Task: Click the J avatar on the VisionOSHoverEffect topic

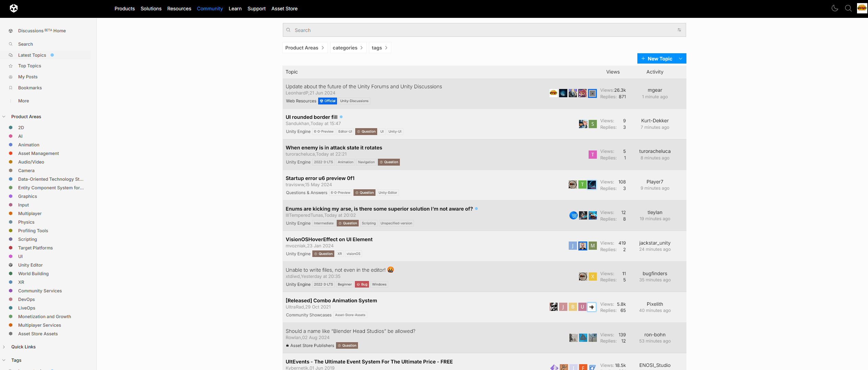Action: pyautogui.click(x=573, y=246)
